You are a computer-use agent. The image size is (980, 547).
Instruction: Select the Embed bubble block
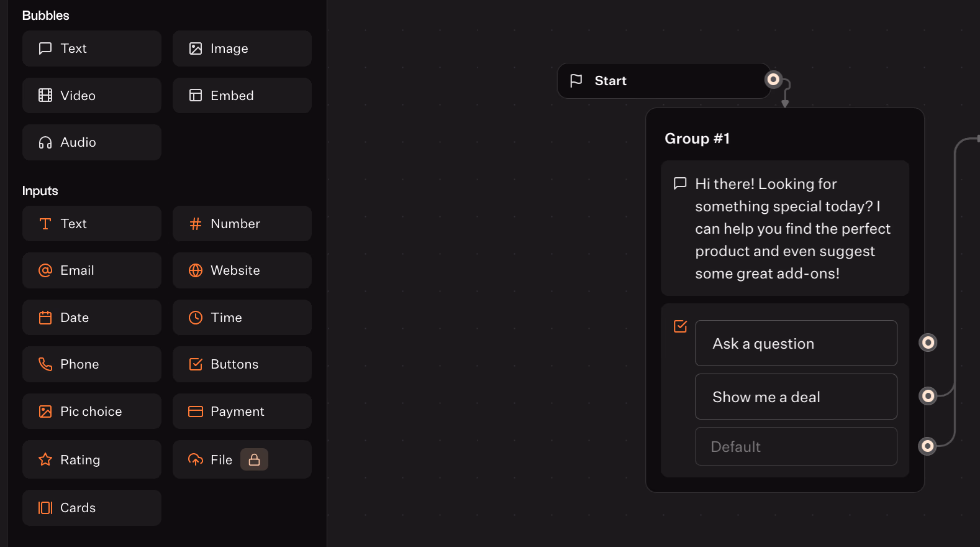point(242,95)
